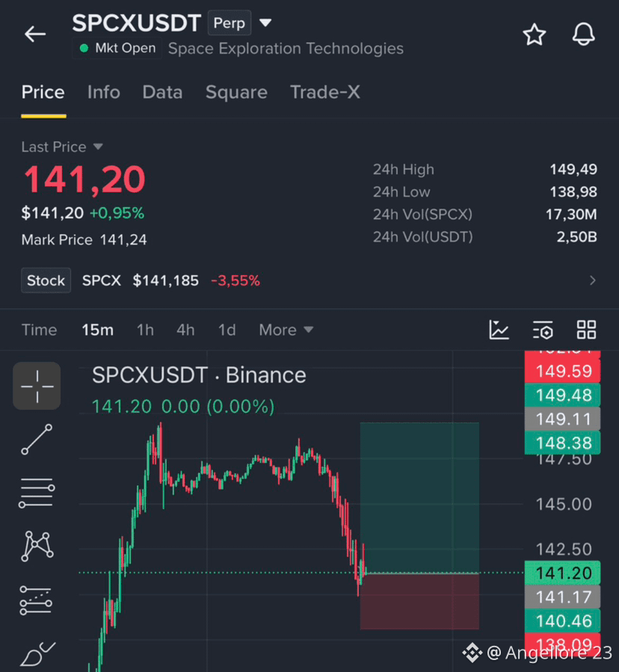
Task: Switch to the Info tab
Action: 104,92
